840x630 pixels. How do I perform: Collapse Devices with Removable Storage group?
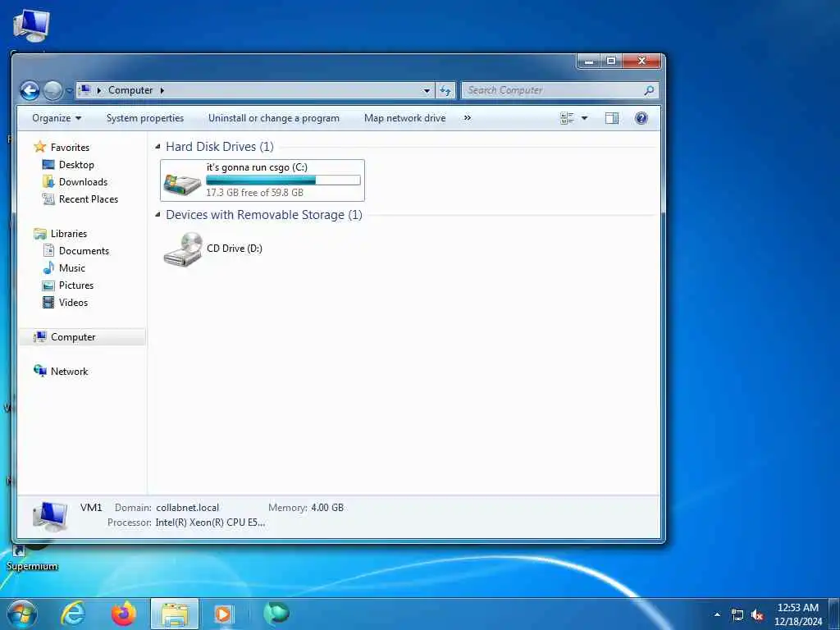(x=157, y=215)
